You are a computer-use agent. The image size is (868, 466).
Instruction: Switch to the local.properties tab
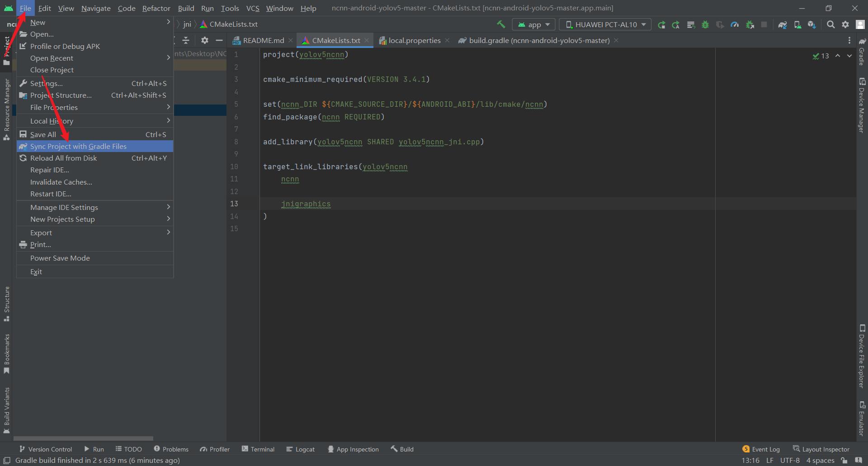(x=414, y=40)
